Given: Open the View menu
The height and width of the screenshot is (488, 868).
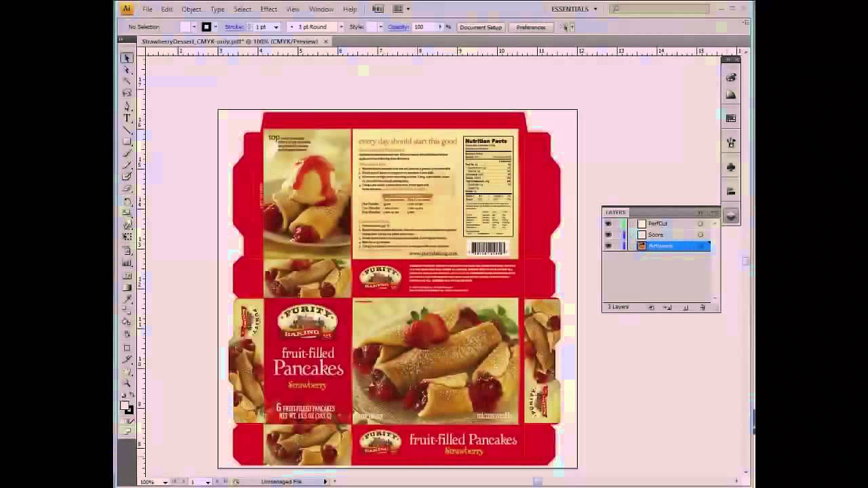Looking at the screenshot, I should 293,9.
